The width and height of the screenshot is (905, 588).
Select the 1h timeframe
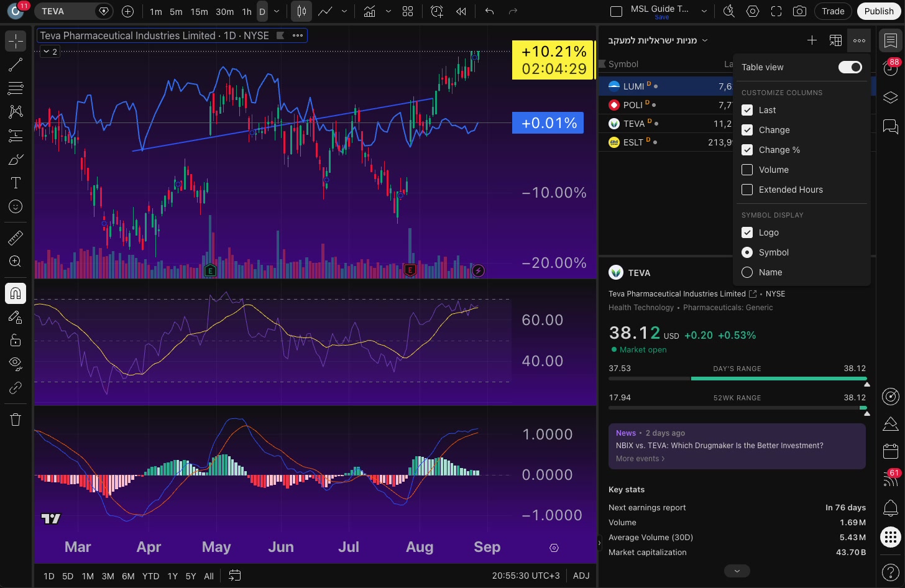[x=246, y=11]
